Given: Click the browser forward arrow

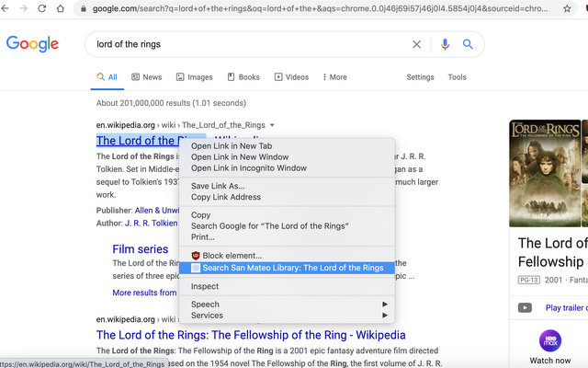Looking at the screenshot, I should coord(22,8).
